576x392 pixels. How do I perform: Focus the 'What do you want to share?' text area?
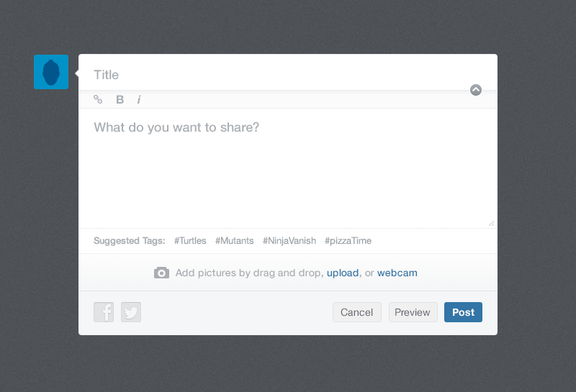coord(287,168)
